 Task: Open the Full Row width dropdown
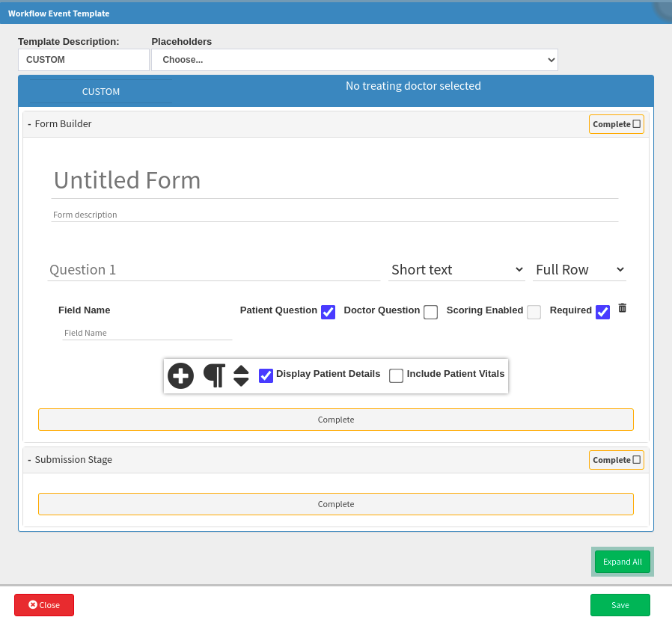point(579,270)
